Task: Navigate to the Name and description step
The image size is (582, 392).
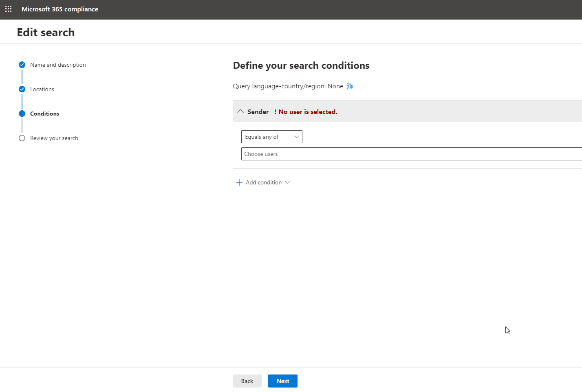Action: point(58,65)
